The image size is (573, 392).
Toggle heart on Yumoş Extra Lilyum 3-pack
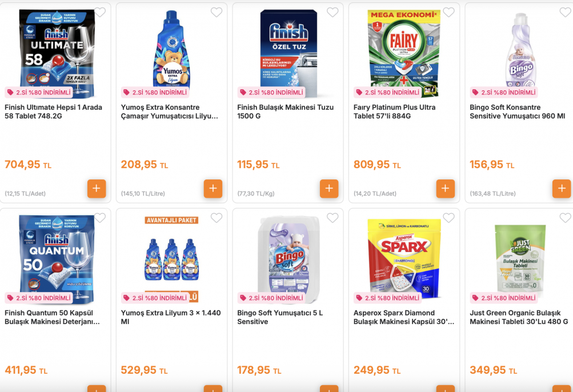pyautogui.click(x=217, y=218)
